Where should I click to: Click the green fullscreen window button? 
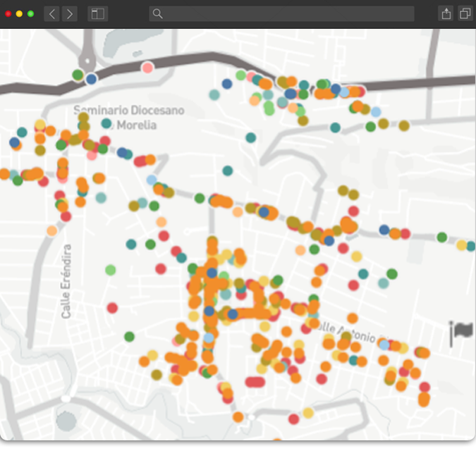[30, 13]
